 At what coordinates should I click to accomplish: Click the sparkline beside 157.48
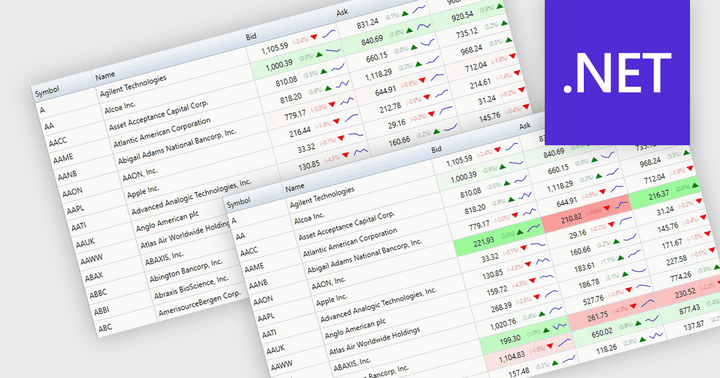click(569, 359)
